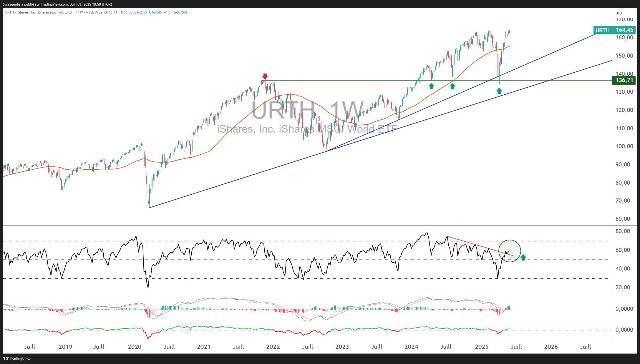Image resolution: width=640 pixels, height=364 pixels.
Task: Click the 2025 label on time axis
Action: pos(482,347)
